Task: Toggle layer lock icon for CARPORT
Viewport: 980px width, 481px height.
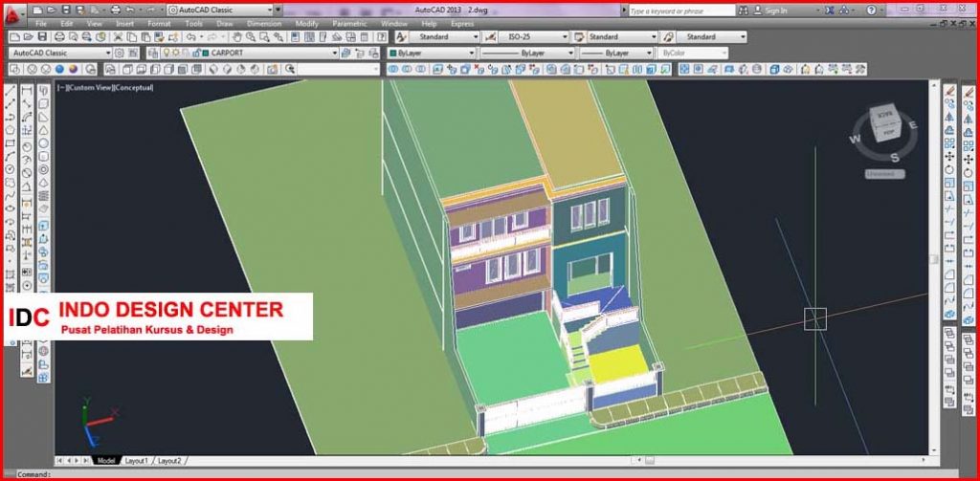Action: pos(195,54)
